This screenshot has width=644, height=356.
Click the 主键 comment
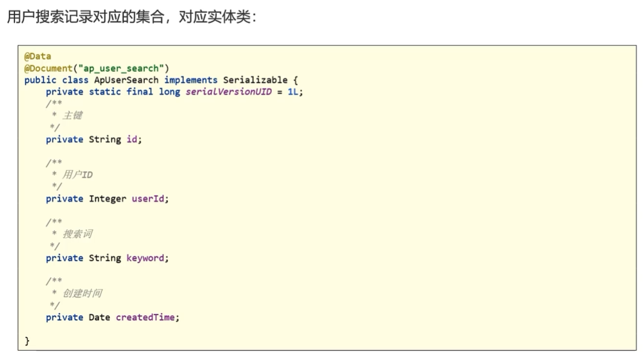coord(72,115)
